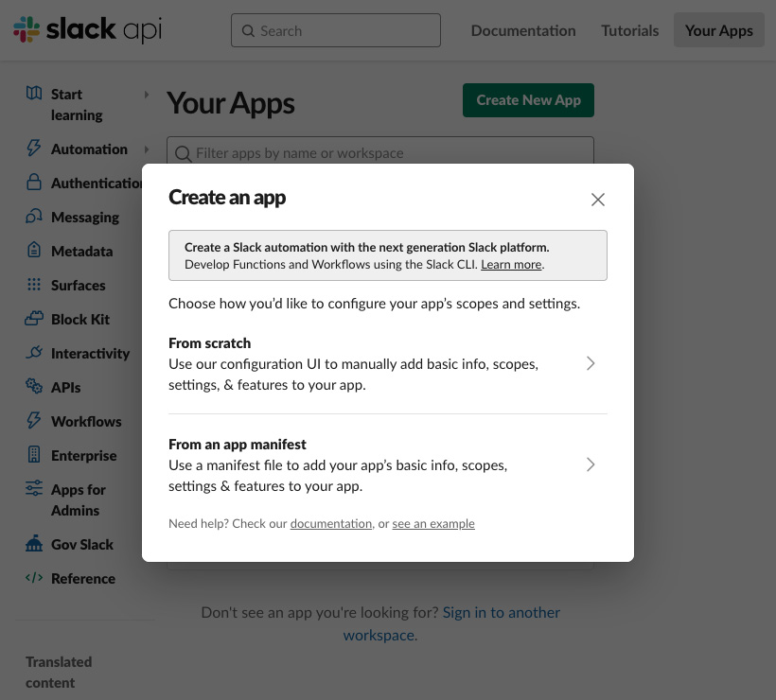Follow the Learn more link
This screenshot has height=700, width=776.
(x=511, y=265)
